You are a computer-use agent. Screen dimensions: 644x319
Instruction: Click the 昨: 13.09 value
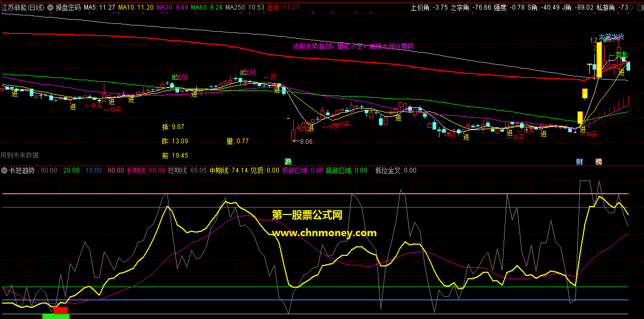tap(175, 141)
